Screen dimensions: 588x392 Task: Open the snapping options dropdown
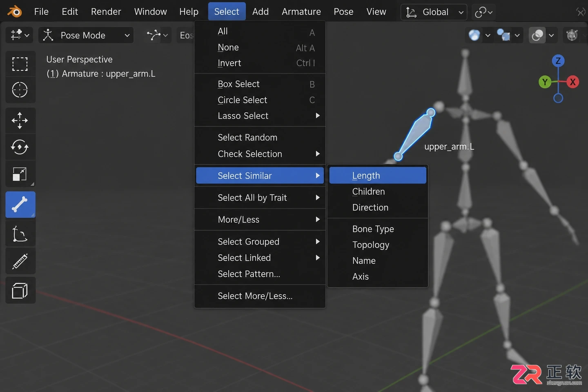pos(483,12)
